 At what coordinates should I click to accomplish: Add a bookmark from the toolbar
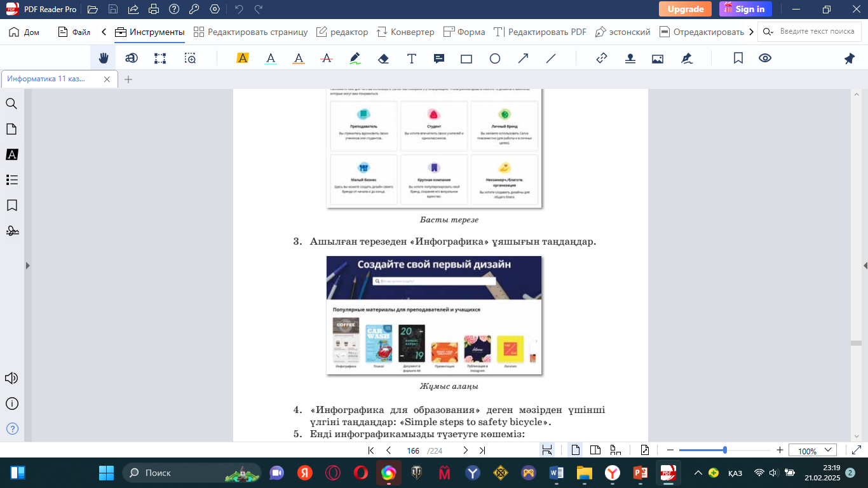(738, 58)
